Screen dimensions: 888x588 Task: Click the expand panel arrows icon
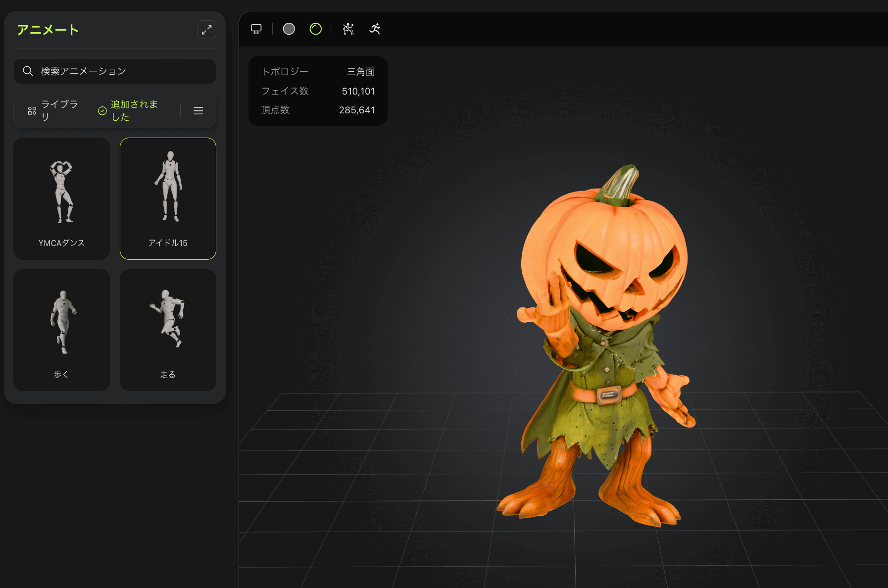(206, 30)
